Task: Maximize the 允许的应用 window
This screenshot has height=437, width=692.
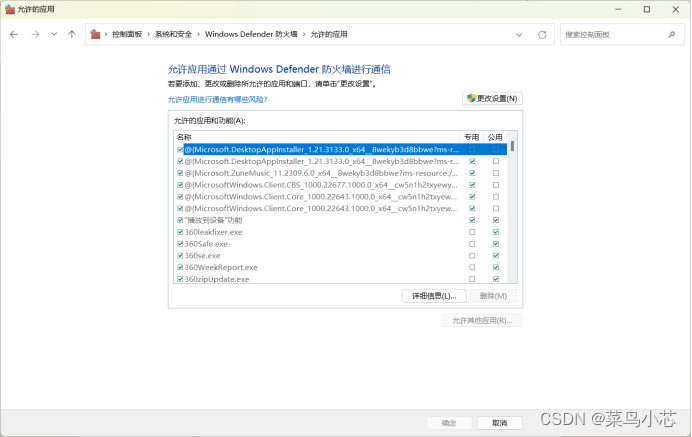Action: pyautogui.click(x=647, y=9)
